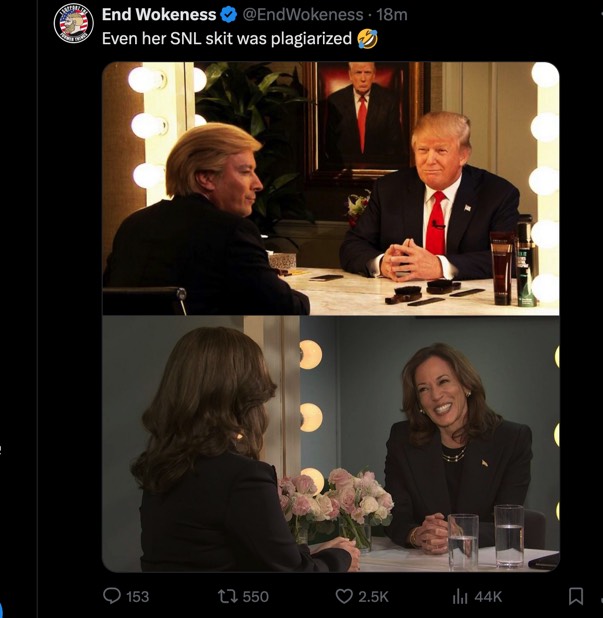Click the 44K views count
The image size is (603, 618).
pyautogui.click(x=488, y=596)
